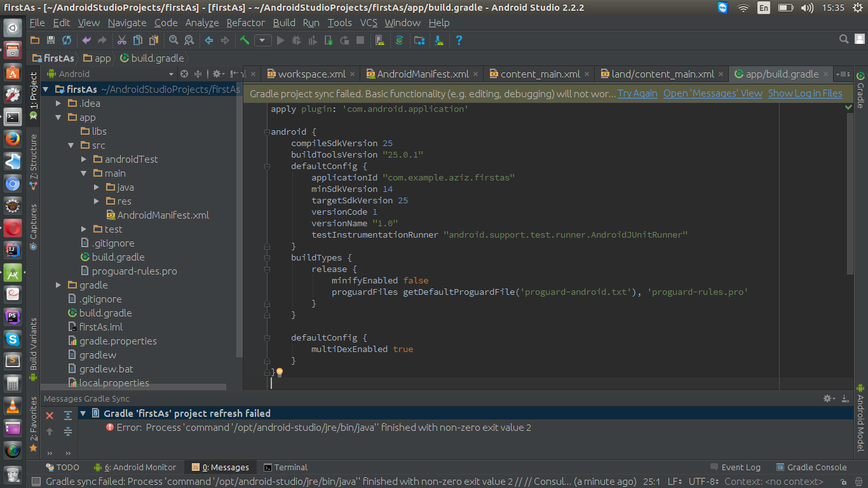The image size is (868, 488).
Task: Click the search icon in top-right toolbar
Action: [844, 39]
